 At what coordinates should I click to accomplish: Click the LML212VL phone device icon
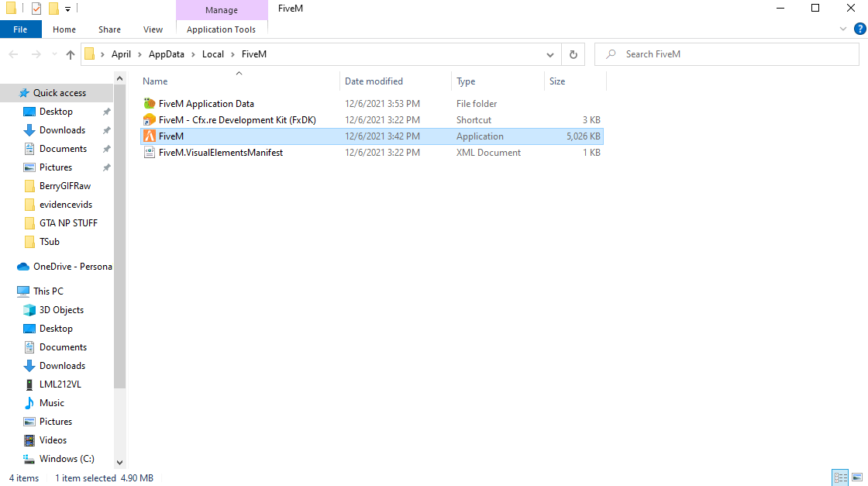[x=29, y=384]
